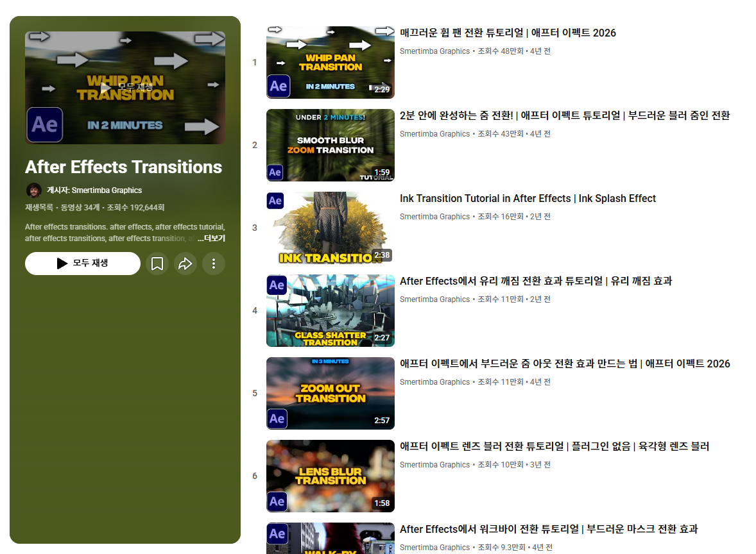Click 조회수 9.3만회 • 4년 전 metadata
756x554 pixels.
tap(515, 547)
